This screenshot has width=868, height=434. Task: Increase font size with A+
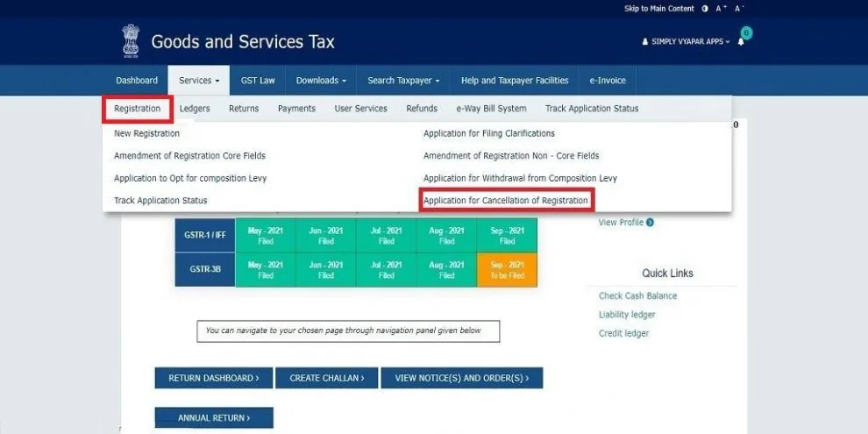722,8
